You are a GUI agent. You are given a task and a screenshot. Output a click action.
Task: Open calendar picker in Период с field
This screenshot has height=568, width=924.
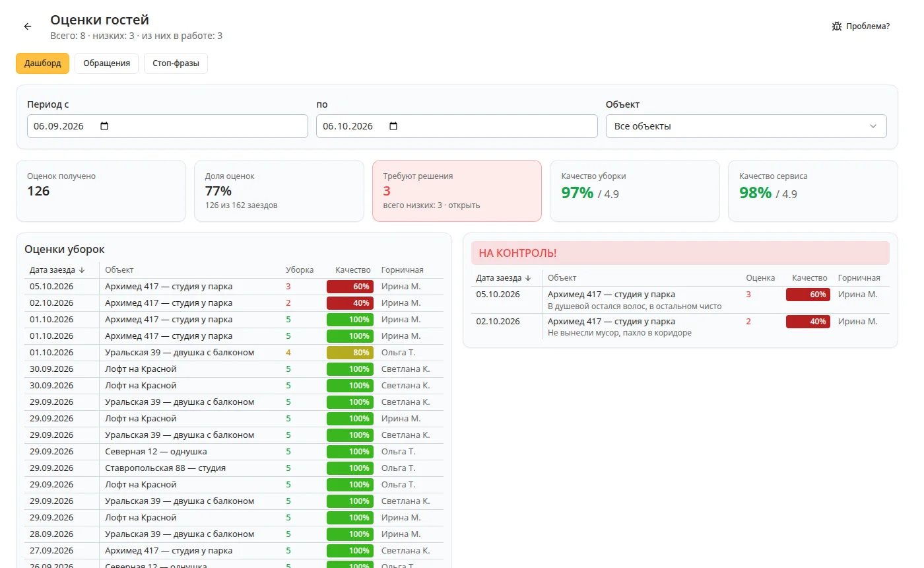point(104,126)
